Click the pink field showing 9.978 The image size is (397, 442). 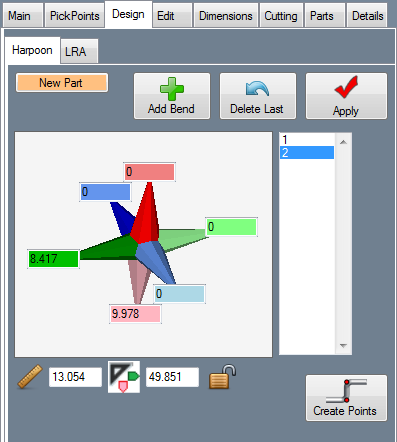(135, 314)
